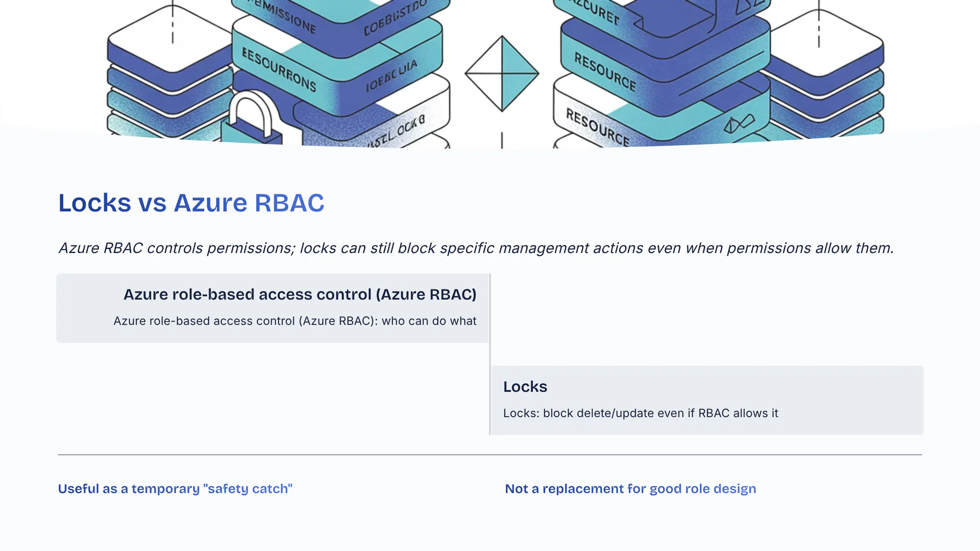Image resolution: width=980 pixels, height=551 pixels.
Task: Click the upper blue RESOURCE block on right
Action: click(x=605, y=71)
